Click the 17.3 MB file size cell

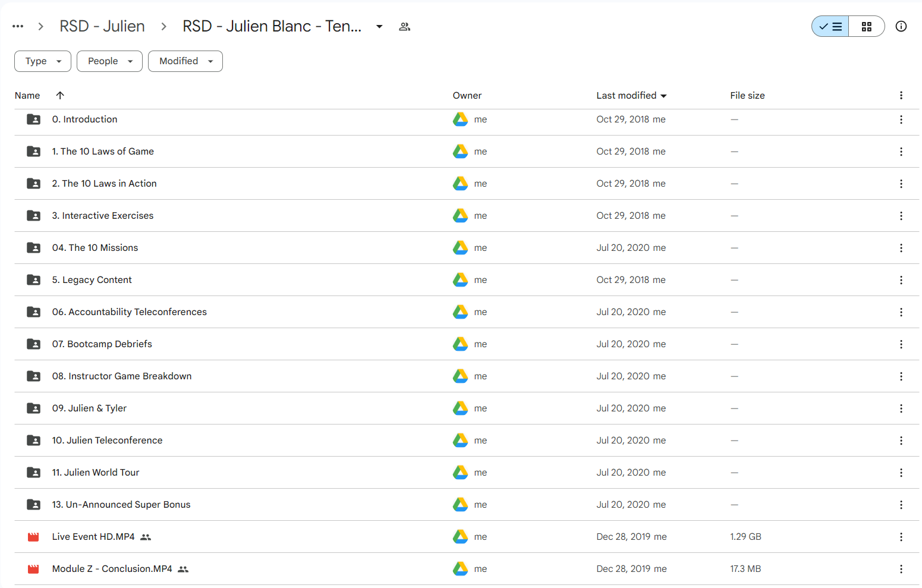[745, 569]
